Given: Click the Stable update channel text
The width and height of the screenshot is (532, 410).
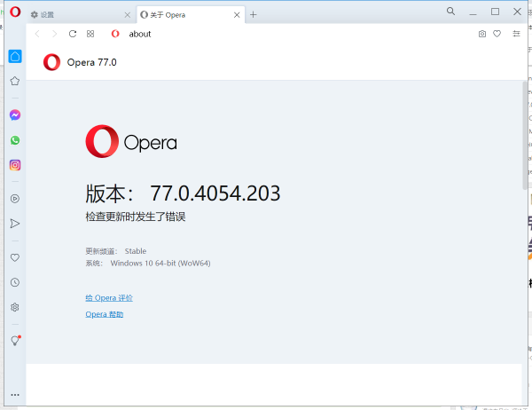Looking at the screenshot, I should pyautogui.click(x=136, y=251).
